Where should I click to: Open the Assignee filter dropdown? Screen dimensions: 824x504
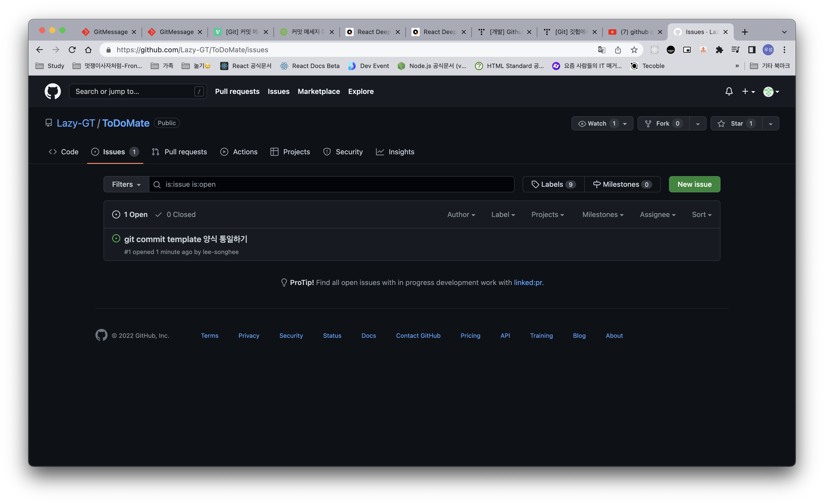pyautogui.click(x=657, y=214)
